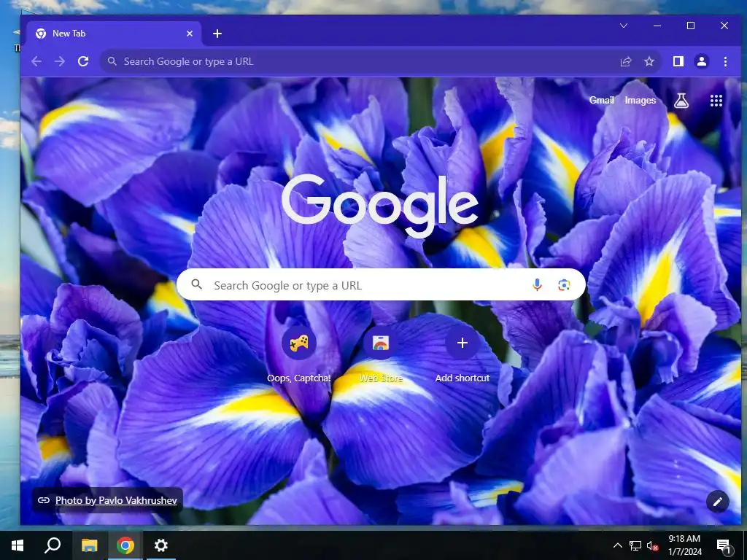Open the Images link

coord(640,100)
